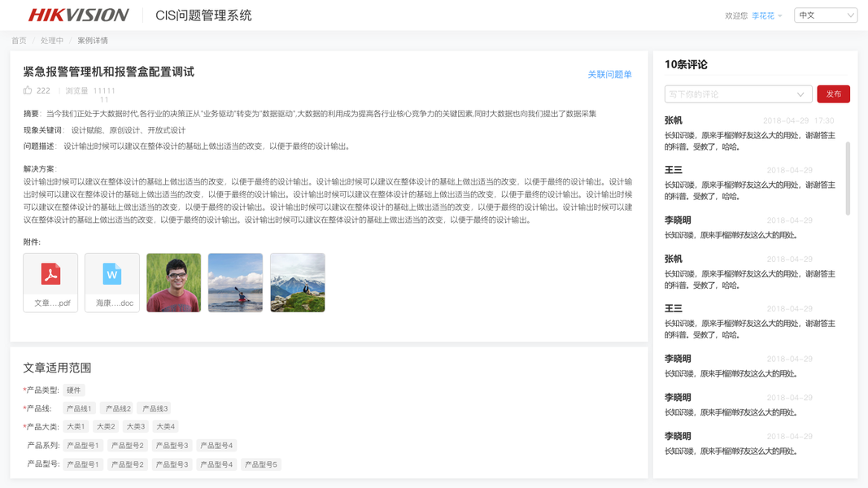Click the article title 紧急报警管理机和报警盒配置调试
This screenshot has width=868, height=488.
click(x=109, y=72)
